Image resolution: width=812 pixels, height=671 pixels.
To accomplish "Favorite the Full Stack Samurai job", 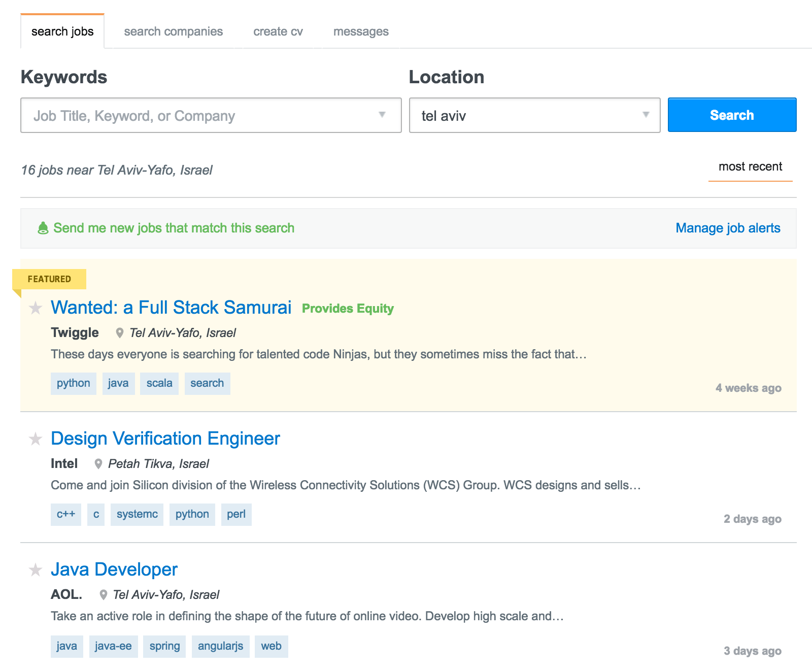I will [x=36, y=309].
